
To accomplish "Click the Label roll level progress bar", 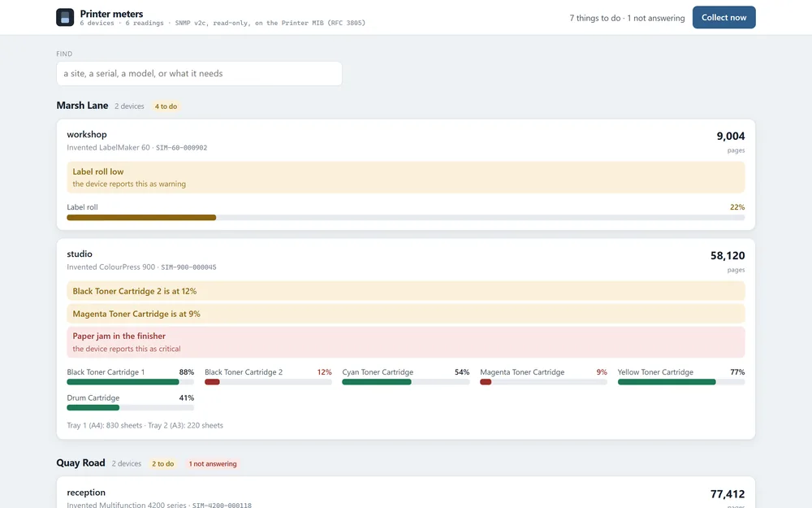I will (405, 218).
